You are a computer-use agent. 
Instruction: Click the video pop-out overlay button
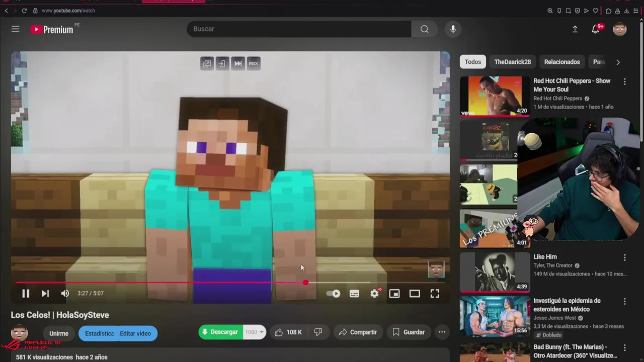coord(207,63)
